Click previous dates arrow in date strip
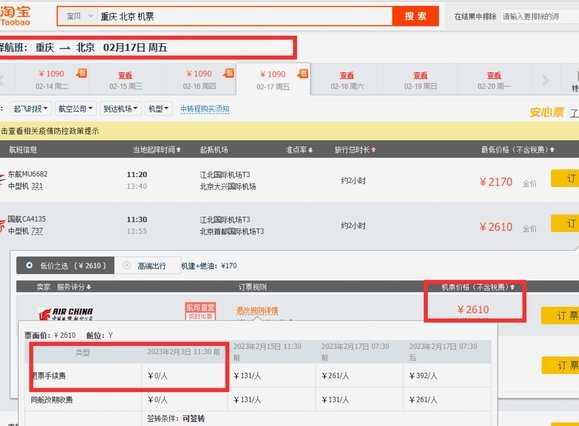Image resolution: width=579 pixels, height=426 pixels. click(2, 80)
